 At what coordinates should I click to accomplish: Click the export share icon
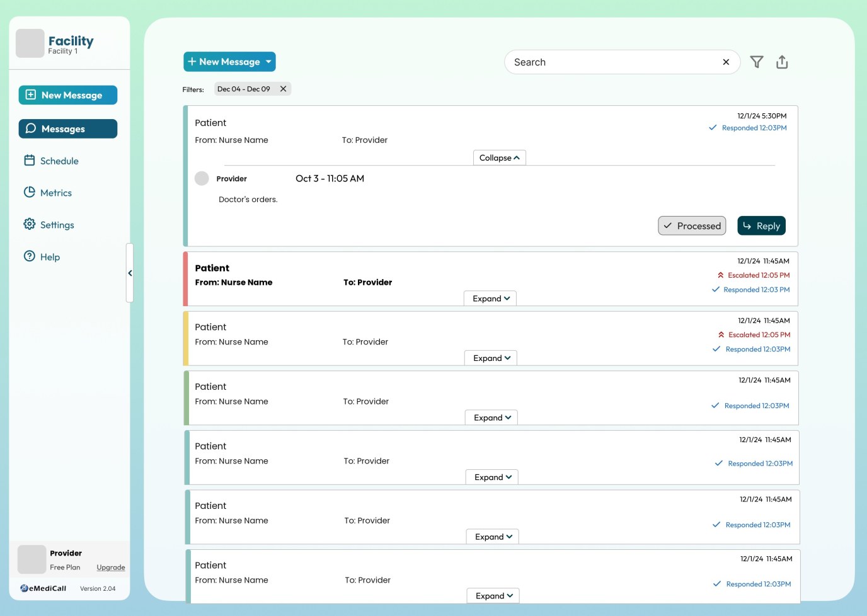782,62
